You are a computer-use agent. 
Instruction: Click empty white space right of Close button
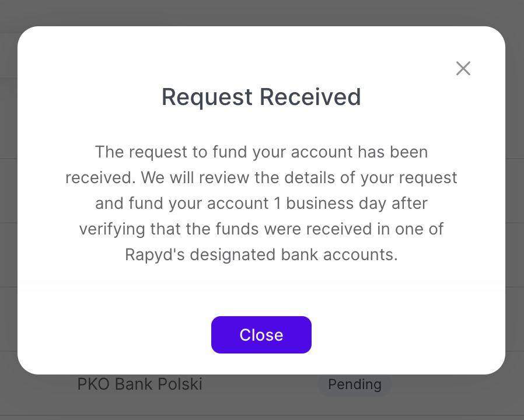tap(408, 335)
